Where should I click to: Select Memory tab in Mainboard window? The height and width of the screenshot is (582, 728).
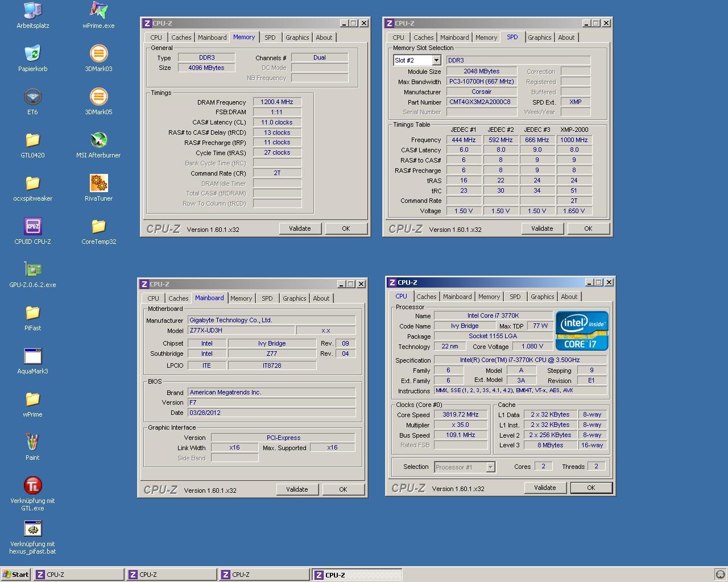tap(241, 298)
